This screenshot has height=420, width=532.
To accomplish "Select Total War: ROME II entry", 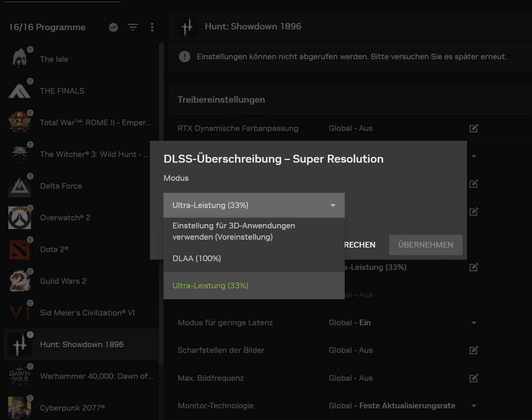I will click(x=81, y=123).
